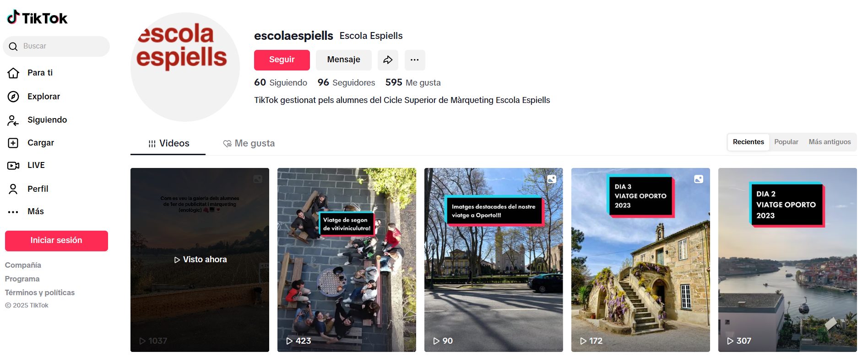Open the three-dot profile options button
The image size is (868, 362).
(415, 60)
